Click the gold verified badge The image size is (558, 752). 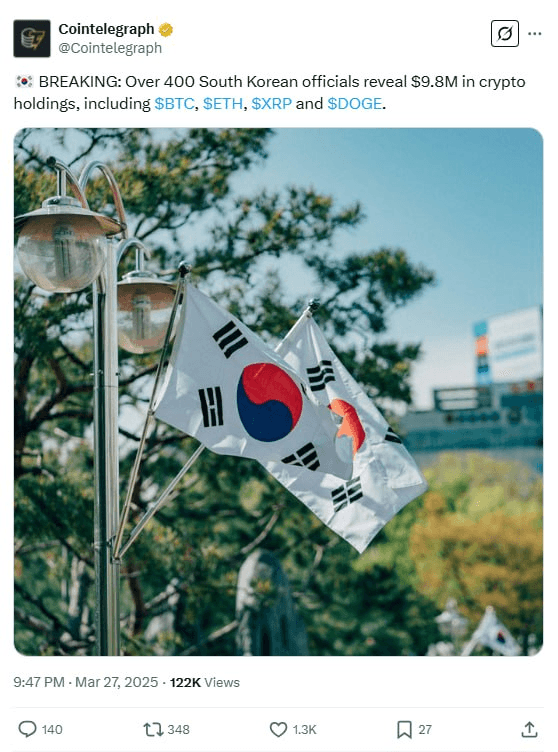[166, 30]
